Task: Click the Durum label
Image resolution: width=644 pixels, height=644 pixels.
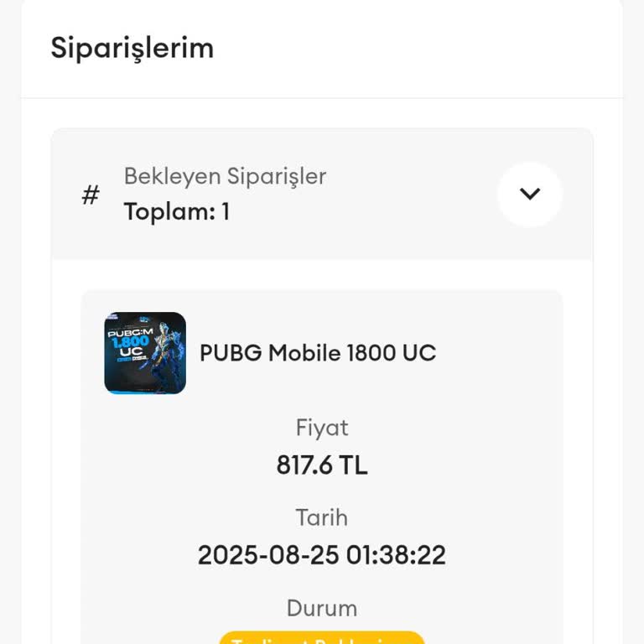Action: (x=322, y=608)
